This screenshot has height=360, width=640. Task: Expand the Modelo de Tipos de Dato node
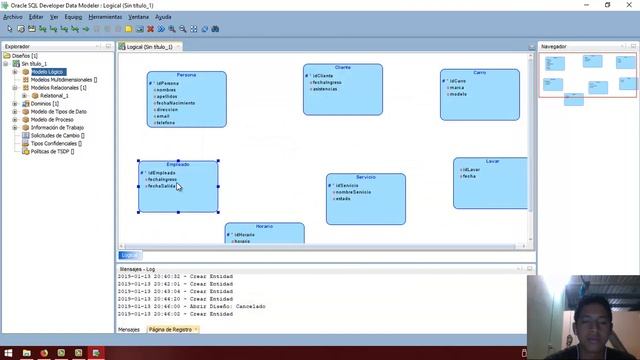coord(15,111)
